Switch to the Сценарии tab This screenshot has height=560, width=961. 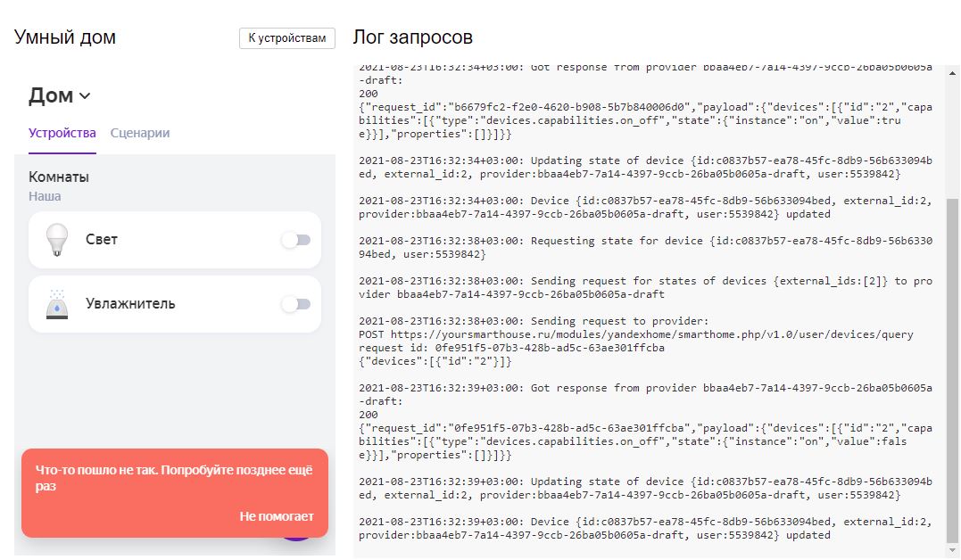(x=140, y=133)
